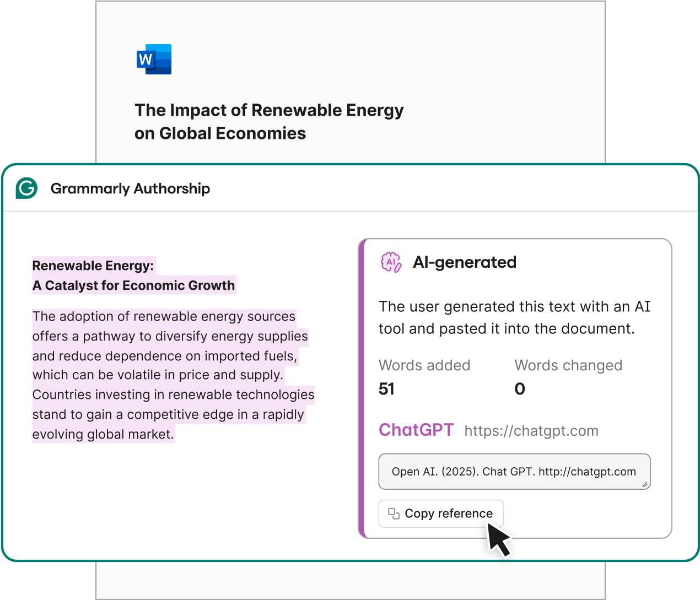Open the purple ChatGPT source link

point(416,430)
